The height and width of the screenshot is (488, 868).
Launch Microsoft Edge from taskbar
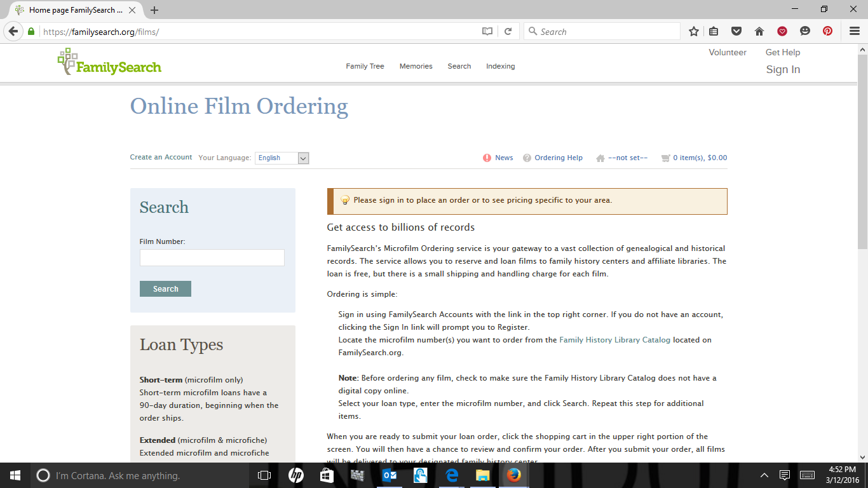pos(452,475)
